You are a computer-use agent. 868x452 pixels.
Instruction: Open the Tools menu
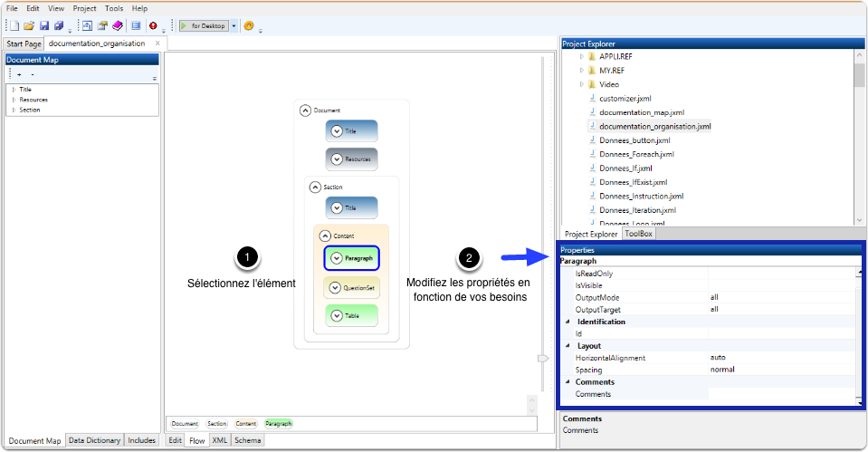click(x=114, y=8)
